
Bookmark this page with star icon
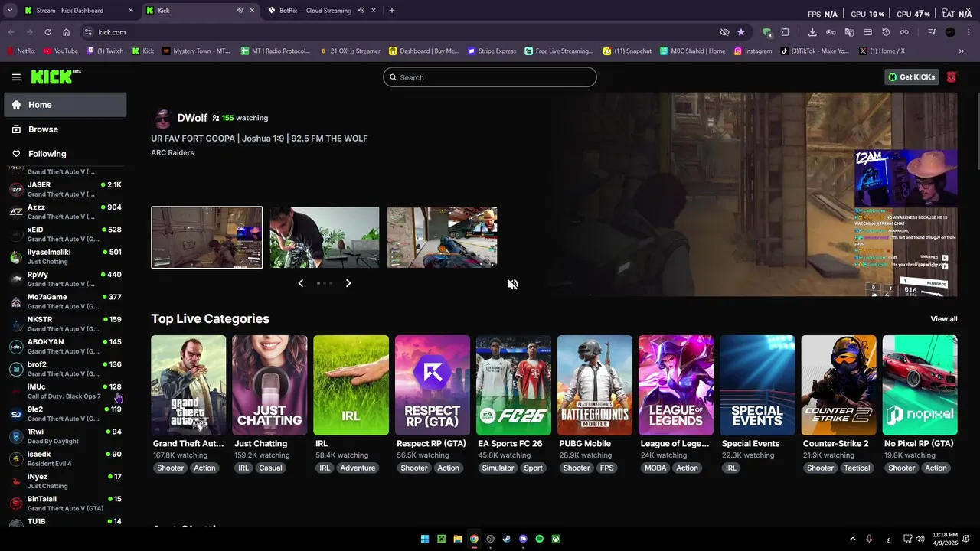click(x=741, y=32)
